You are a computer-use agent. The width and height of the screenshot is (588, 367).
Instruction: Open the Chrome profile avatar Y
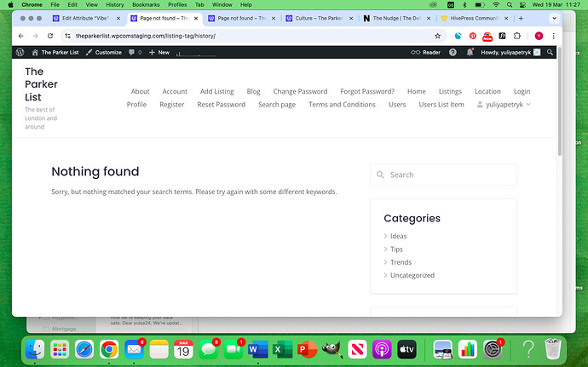(539, 36)
